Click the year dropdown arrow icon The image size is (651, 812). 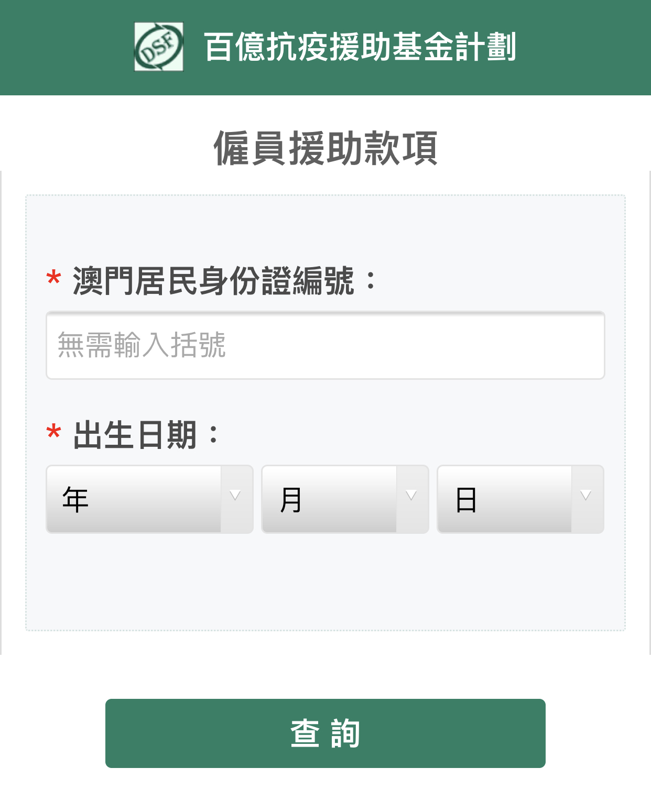[x=235, y=496]
